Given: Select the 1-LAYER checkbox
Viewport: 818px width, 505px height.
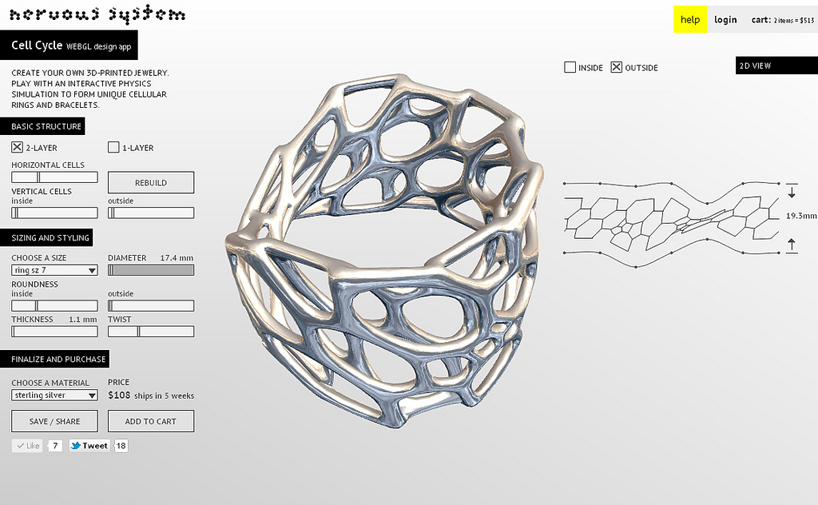Looking at the screenshot, I should coord(114,148).
